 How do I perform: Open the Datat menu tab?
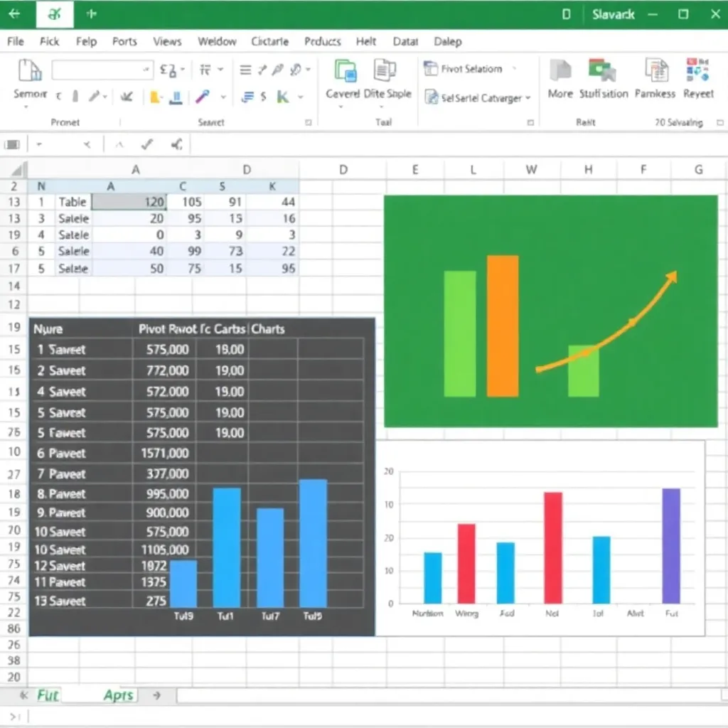click(405, 41)
